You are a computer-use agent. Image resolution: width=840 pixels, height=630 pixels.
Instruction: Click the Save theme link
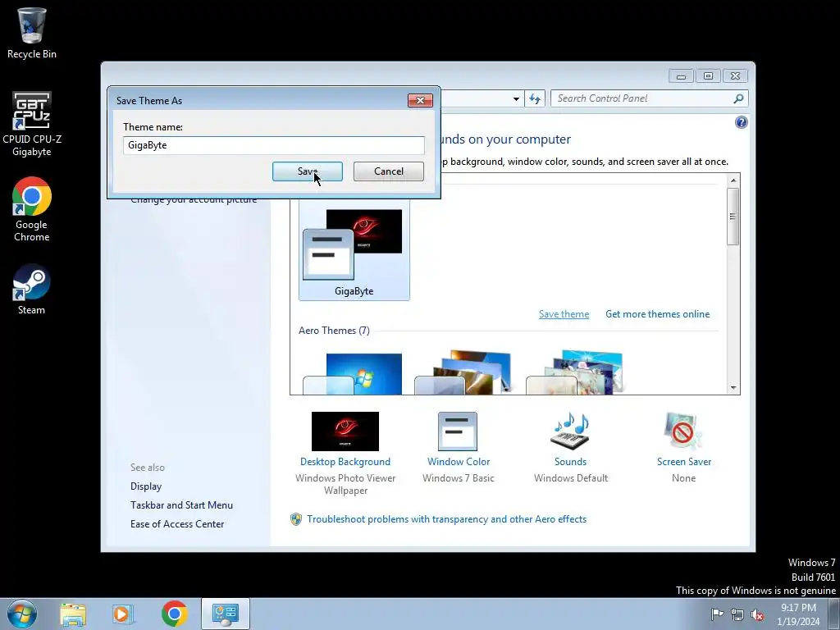click(564, 314)
